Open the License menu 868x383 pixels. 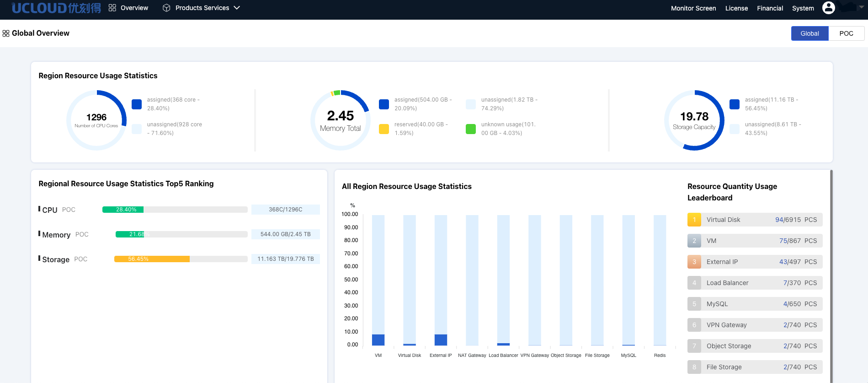click(x=736, y=8)
